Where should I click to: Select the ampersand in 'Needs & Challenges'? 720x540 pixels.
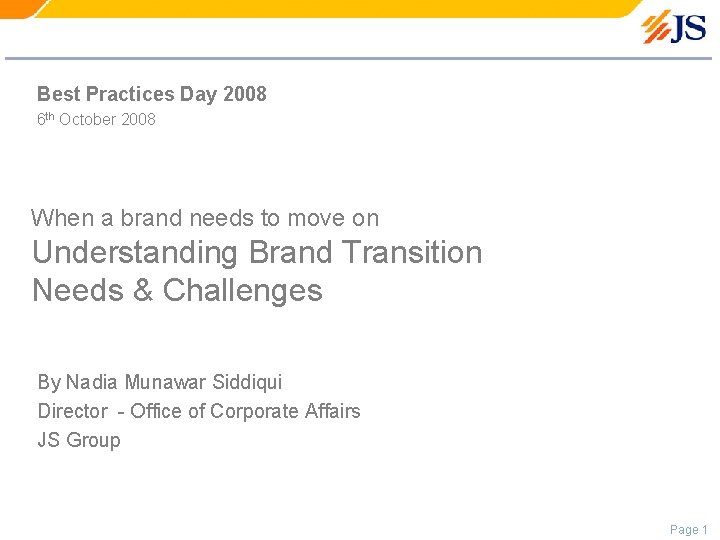point(143,289)
